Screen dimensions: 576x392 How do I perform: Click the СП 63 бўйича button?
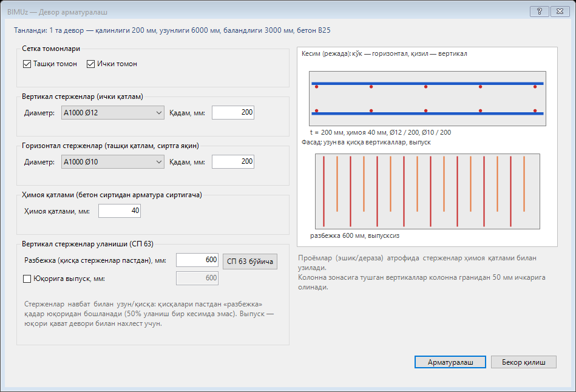[x=250, y=261]
